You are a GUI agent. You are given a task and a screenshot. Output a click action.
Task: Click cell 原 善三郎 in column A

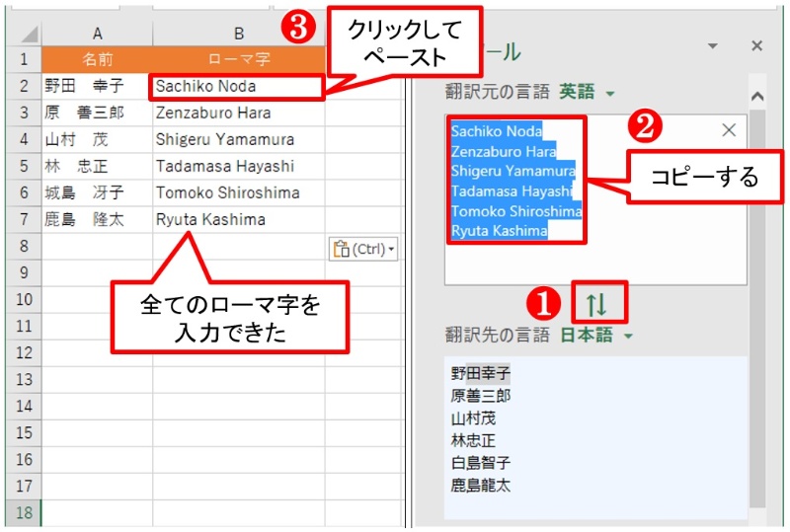pos(97,113)
